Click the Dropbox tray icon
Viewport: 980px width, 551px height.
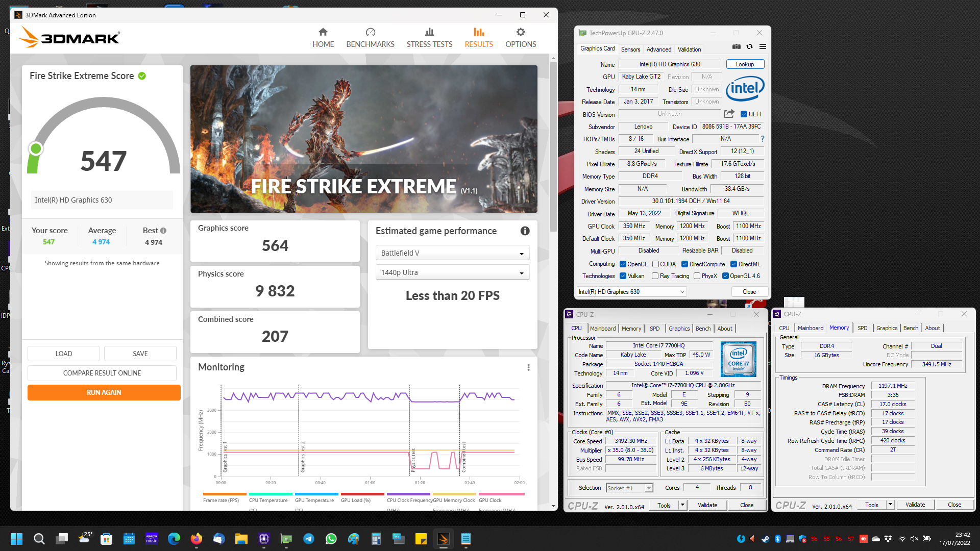pyautogui.click(x=888, y=539)
